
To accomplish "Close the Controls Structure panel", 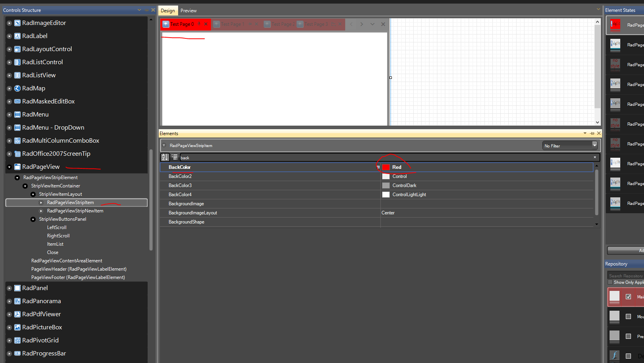I will pyautogui.click(x=153, y=10).
